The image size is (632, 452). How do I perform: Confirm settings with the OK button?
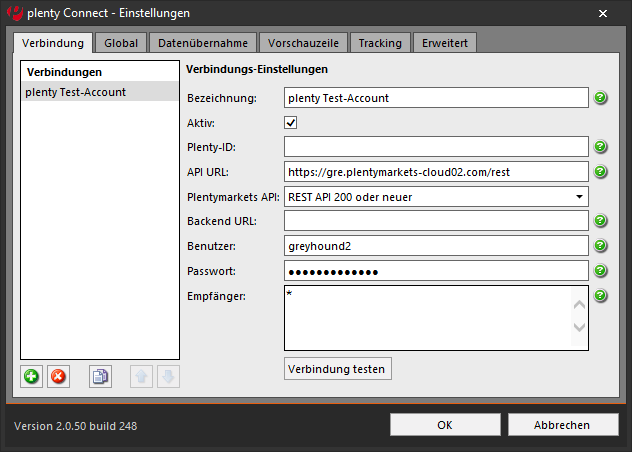pos(445,425)
